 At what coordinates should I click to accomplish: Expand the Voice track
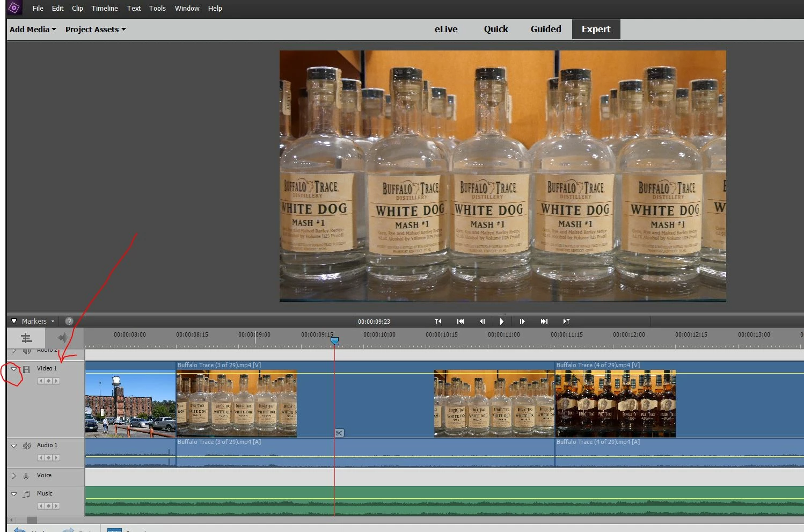pos(14,476)
